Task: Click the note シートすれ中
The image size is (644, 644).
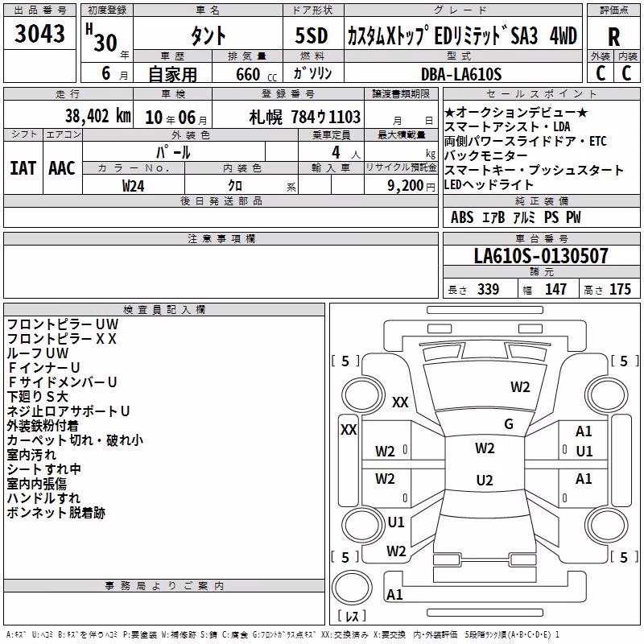Action: [x=44, y=469]
